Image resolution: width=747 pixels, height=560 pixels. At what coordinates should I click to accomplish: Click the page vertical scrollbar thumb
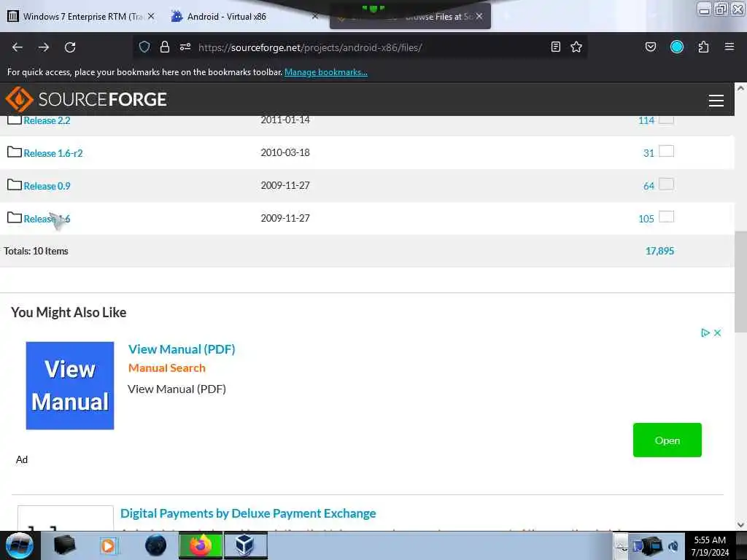pos(740,282)
